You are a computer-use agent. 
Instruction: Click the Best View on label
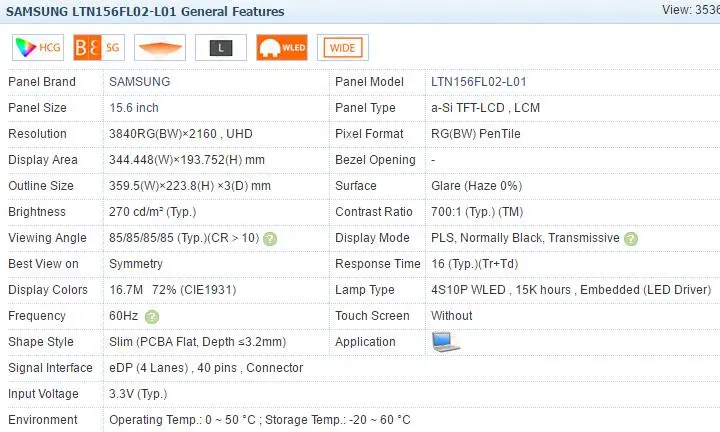tap(43, 264)
